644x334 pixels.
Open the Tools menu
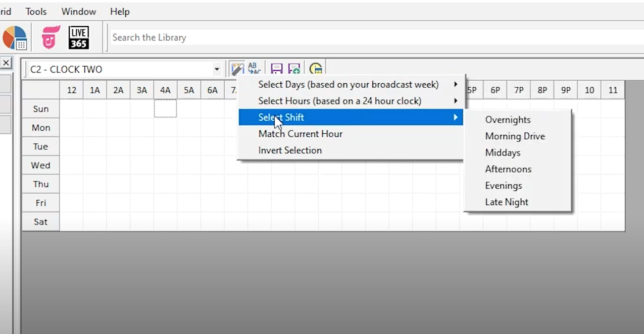coord(36,11)
